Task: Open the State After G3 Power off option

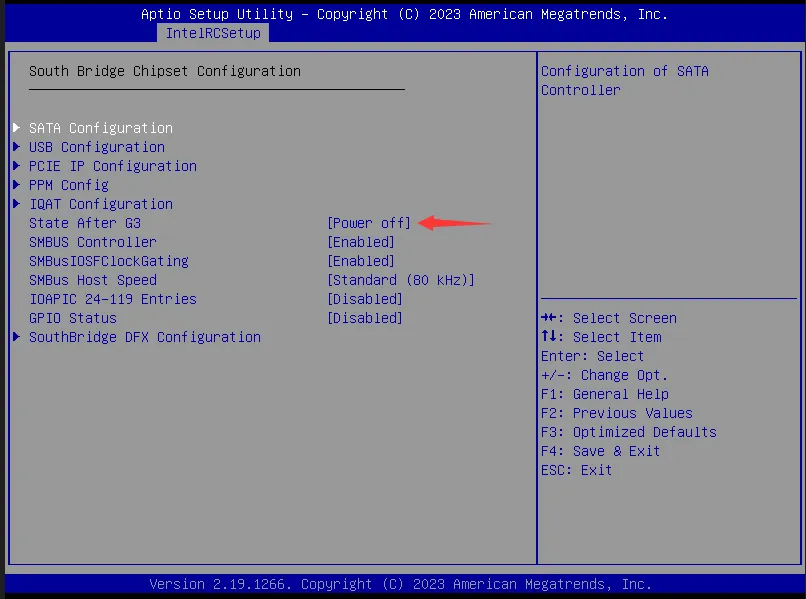Action: 369,223
